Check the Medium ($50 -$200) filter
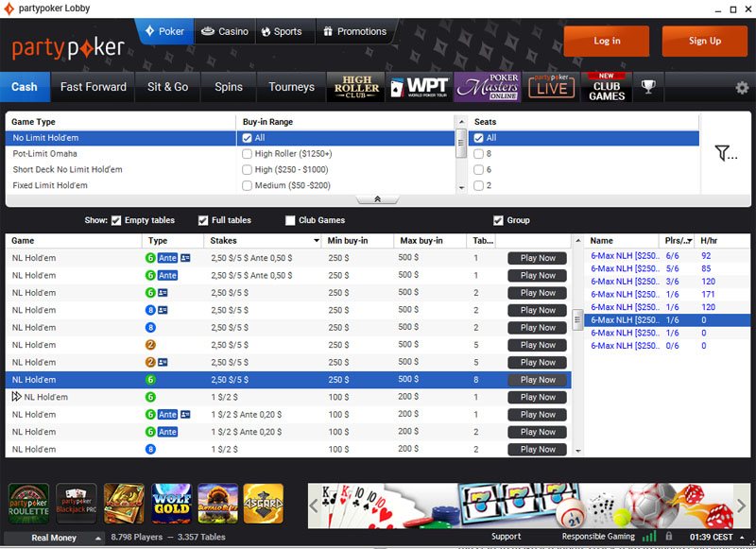Screen dimensions: 756x549 click(247, 185)
